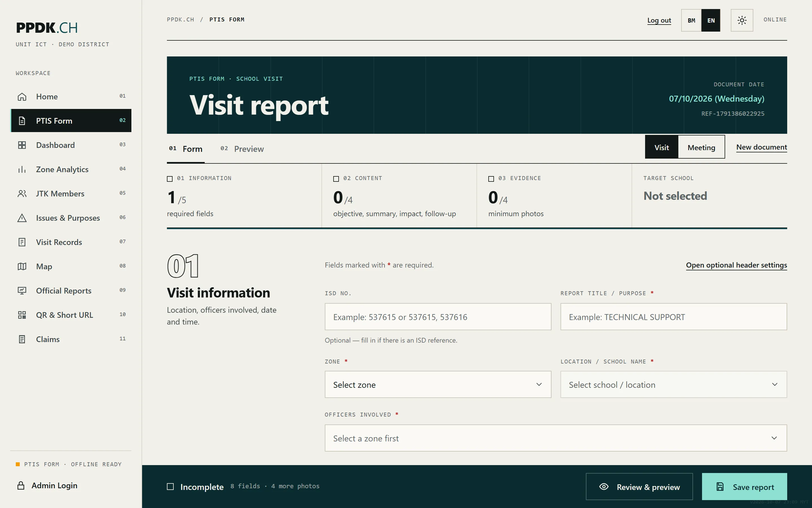Switch language to EN

pos(711,20)
